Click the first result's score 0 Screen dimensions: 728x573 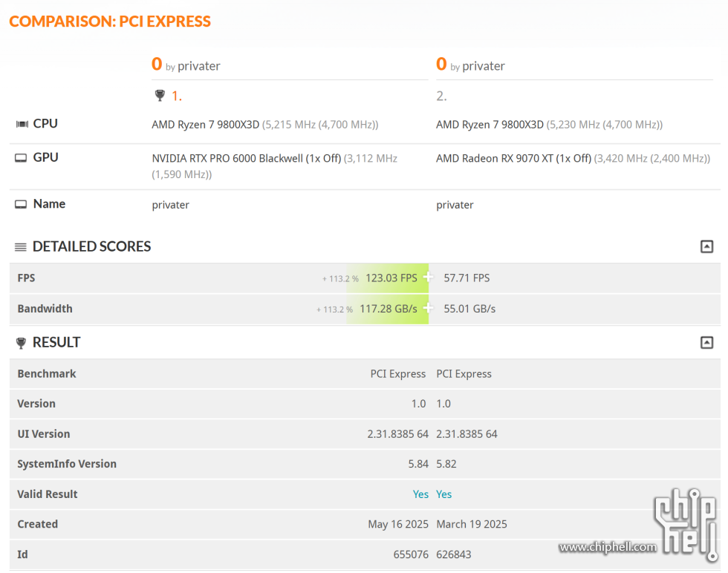157,64
